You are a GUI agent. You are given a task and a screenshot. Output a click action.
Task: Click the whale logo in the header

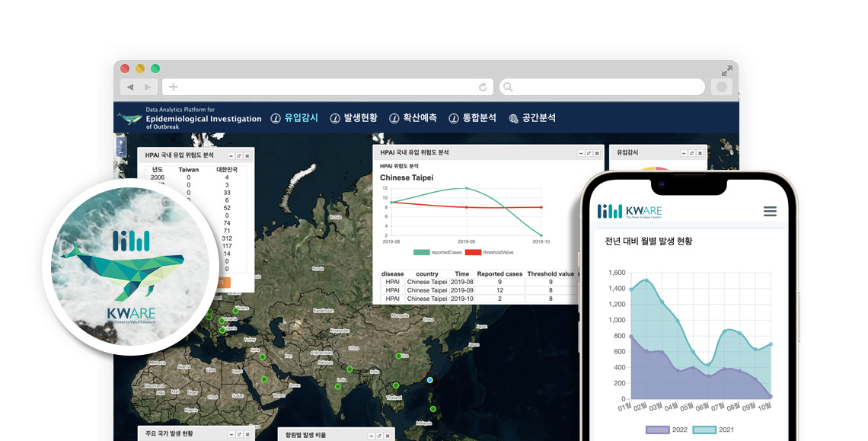tap(129, 119)
